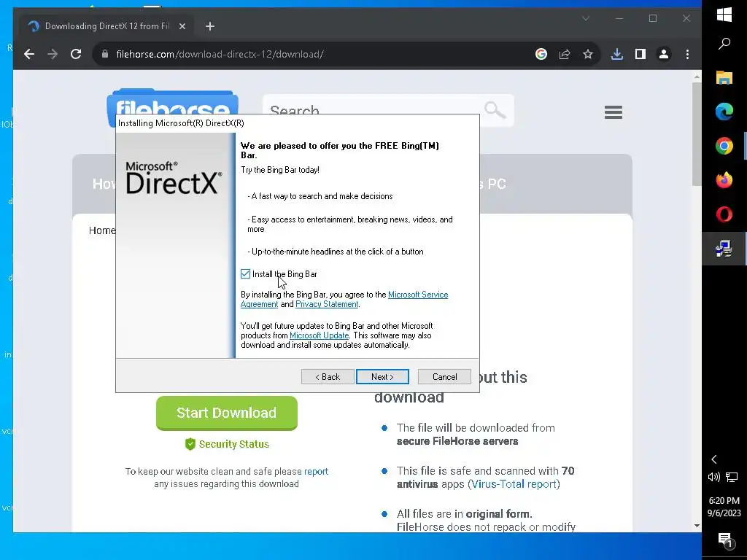747x560 pixels.
Task: Open Windows Search from taskbar
Action: (724, 44)
